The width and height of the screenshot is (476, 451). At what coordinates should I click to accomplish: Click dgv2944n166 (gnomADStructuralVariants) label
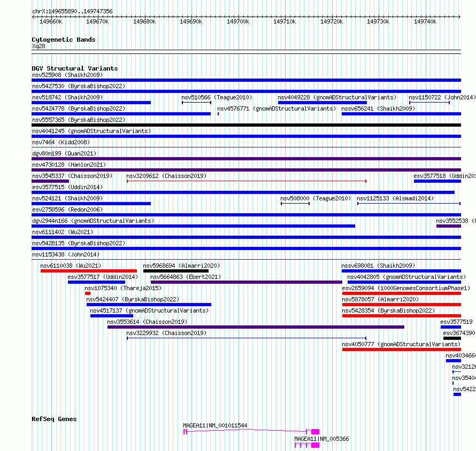pyautogui.click(x=93, y=221)
